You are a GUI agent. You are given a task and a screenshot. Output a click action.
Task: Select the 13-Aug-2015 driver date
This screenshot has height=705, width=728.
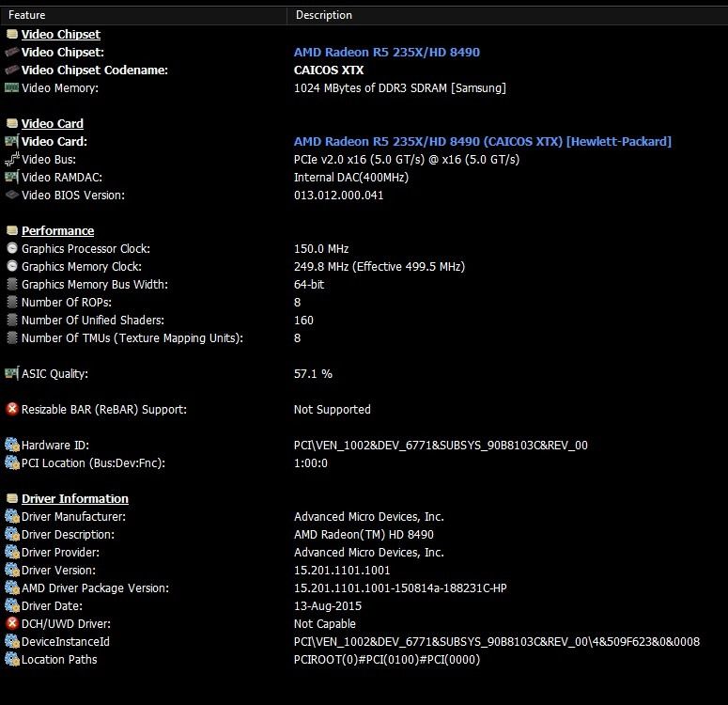[x=327, y=606]
